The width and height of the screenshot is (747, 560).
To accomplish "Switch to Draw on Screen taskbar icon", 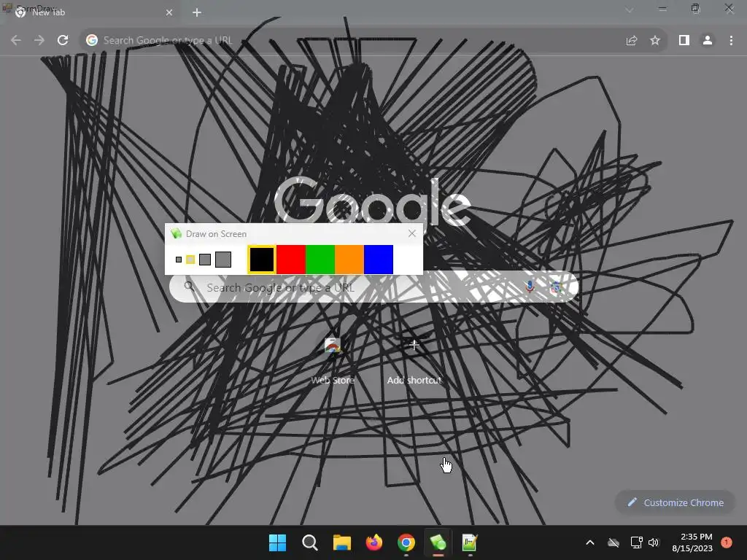I will (438, 542).
